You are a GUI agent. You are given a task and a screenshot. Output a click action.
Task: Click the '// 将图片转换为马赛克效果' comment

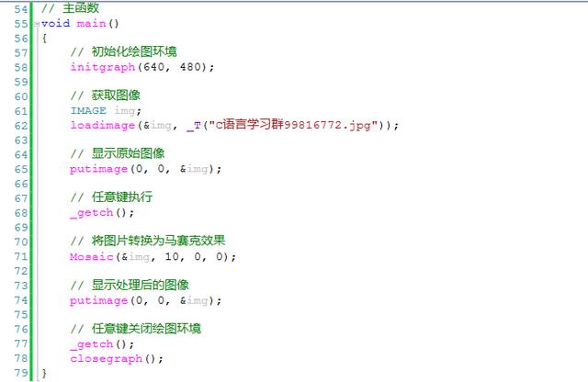(147, 241)
